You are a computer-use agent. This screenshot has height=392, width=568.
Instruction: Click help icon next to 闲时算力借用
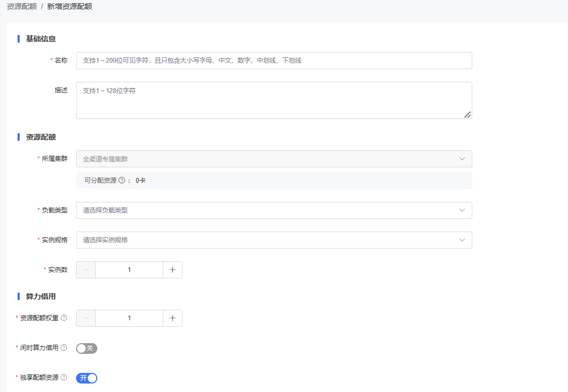coord(64,348)
